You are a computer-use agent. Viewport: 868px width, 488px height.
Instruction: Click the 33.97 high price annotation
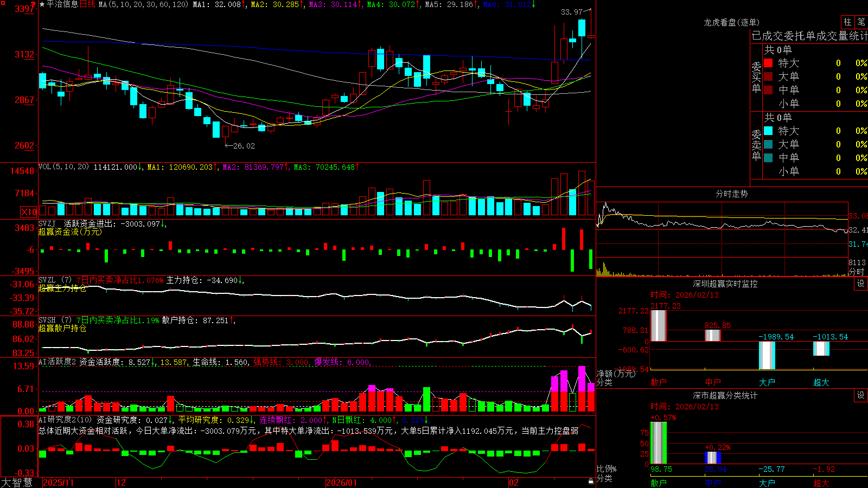571,11
